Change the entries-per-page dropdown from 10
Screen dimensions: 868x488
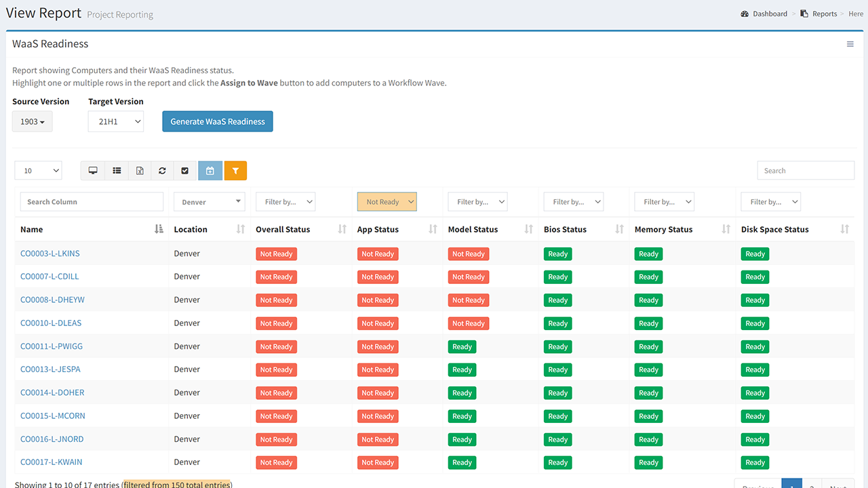tap(38, 170)
